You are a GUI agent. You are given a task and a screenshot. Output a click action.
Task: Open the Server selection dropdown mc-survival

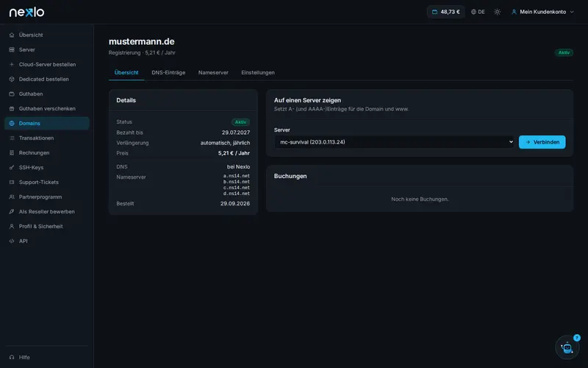tap(394, 142)
